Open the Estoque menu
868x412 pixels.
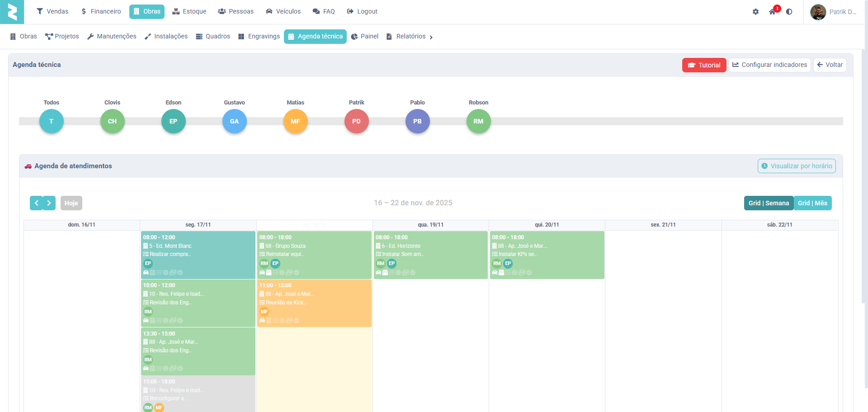[189, 11]
